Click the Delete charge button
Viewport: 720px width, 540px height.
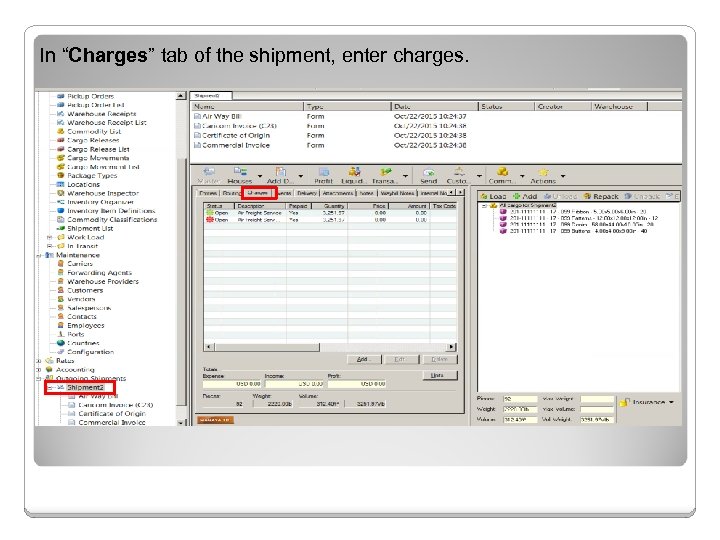pyautogui.click(x=439, y=359)
